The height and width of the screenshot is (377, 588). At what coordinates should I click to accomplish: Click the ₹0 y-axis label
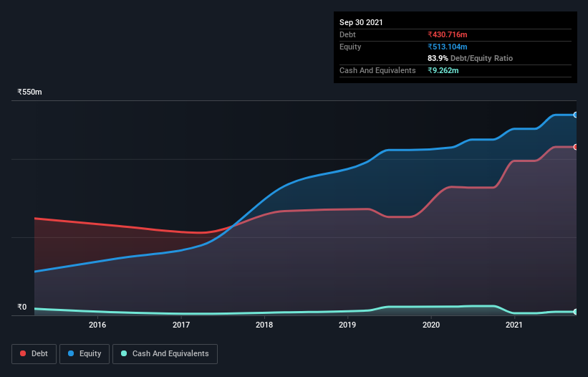(22, 307)
